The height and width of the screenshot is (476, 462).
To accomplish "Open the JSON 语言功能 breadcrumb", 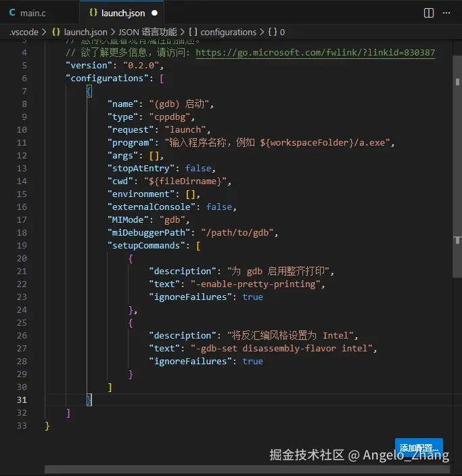I will (147, 33).
